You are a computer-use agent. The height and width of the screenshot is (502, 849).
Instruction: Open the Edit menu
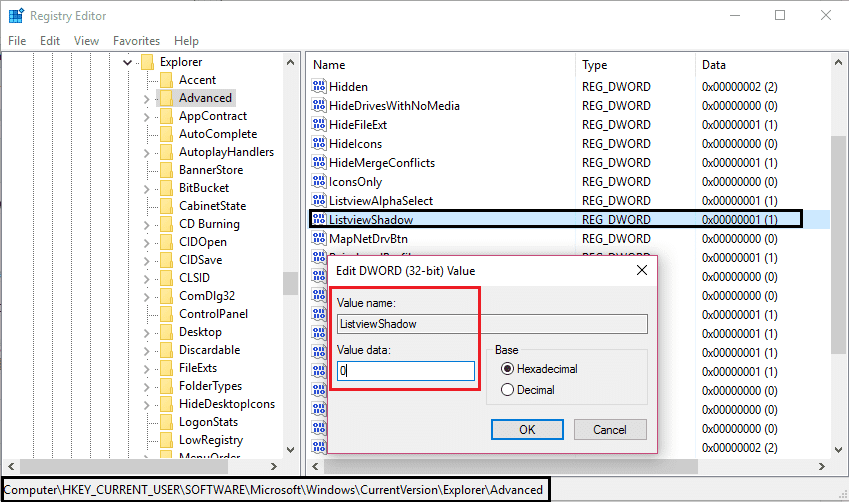(50, 41)
